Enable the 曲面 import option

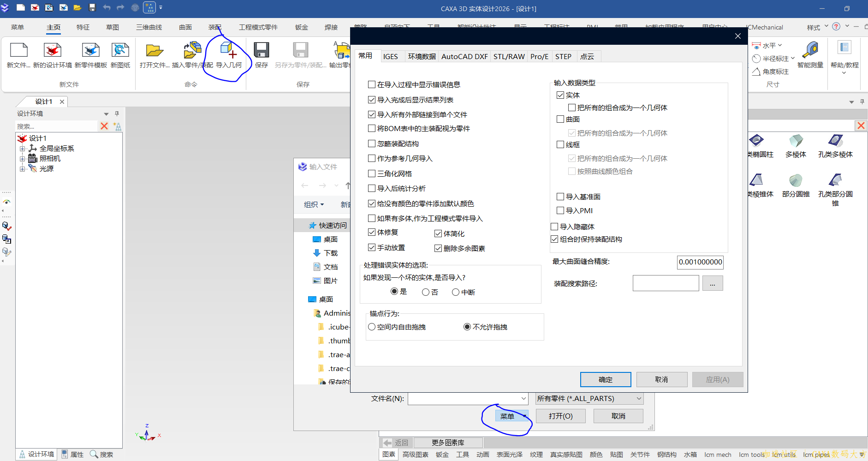(x=561, y=119)
